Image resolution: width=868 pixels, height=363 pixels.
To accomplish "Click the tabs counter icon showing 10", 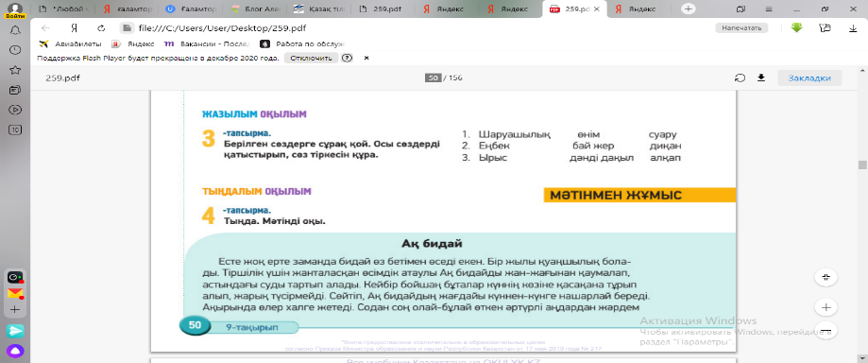I will tap(15, 130).
